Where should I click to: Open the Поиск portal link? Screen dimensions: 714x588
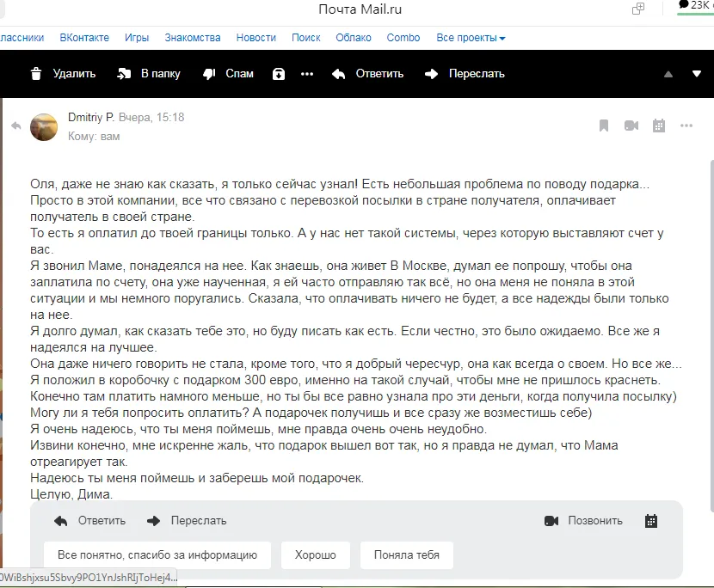[306, 38]
